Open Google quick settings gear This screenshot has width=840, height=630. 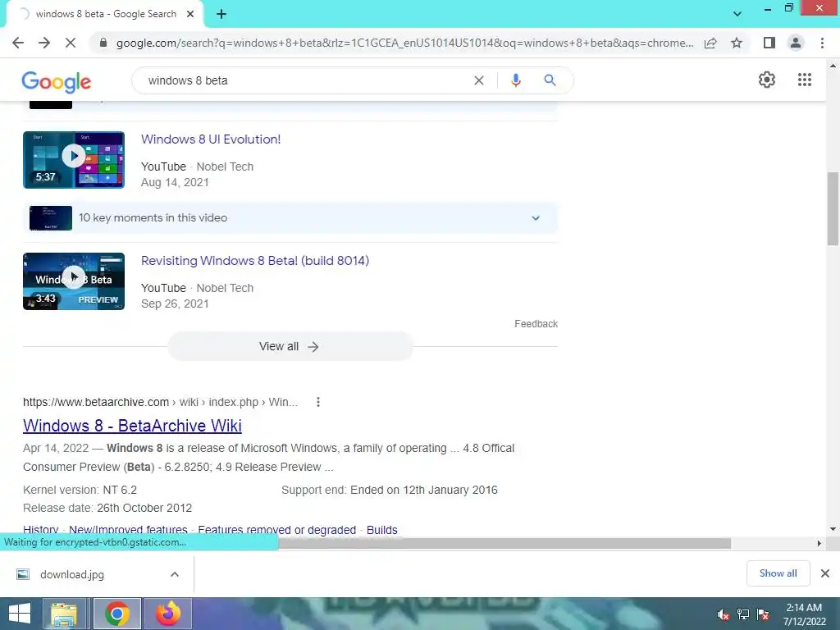[x=767, y=80]
